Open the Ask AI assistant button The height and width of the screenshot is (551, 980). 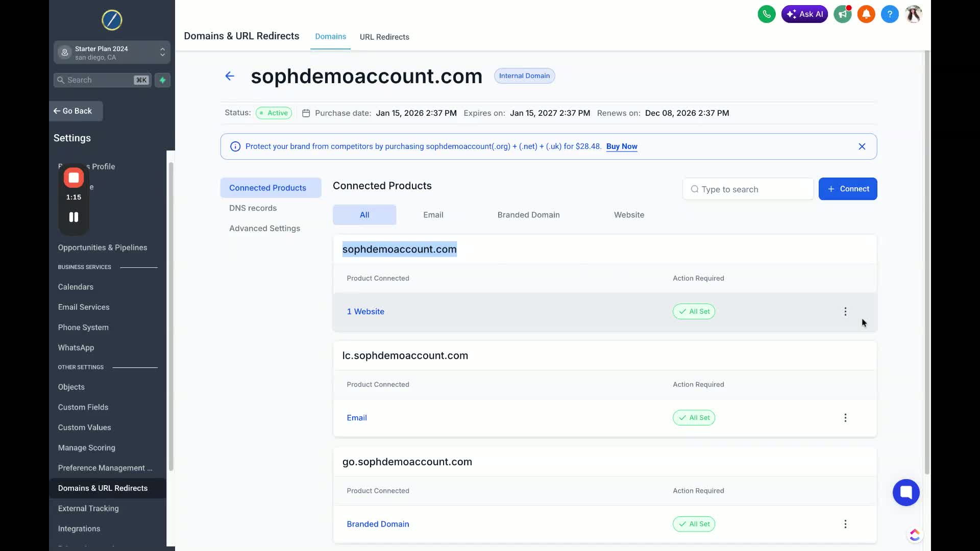tap(804, 14)
